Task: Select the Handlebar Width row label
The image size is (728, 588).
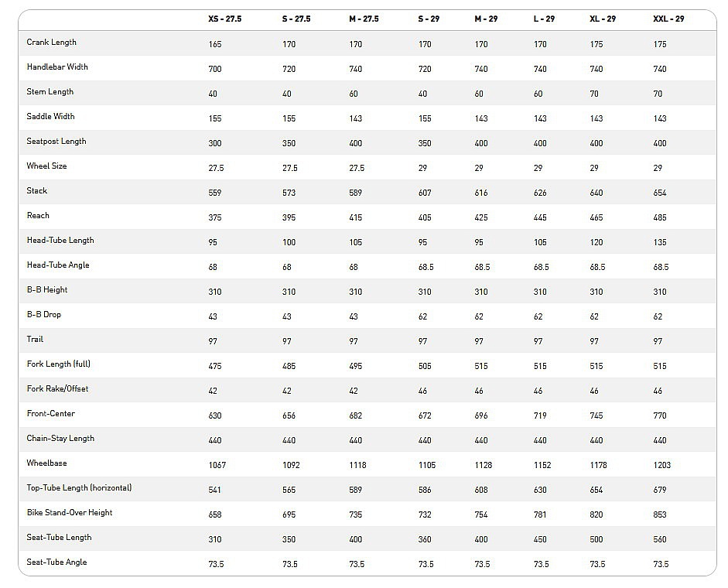Action: tap(57, 67)
